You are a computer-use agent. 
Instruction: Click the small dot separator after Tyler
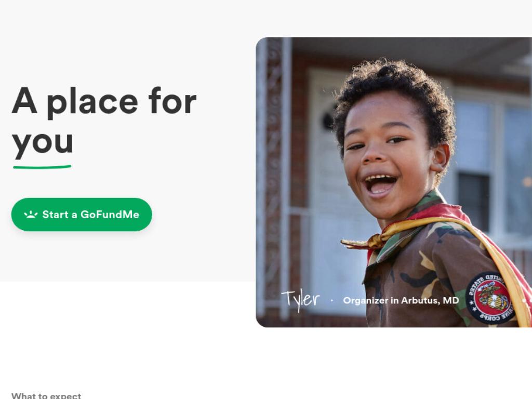[x=331, y=300]
